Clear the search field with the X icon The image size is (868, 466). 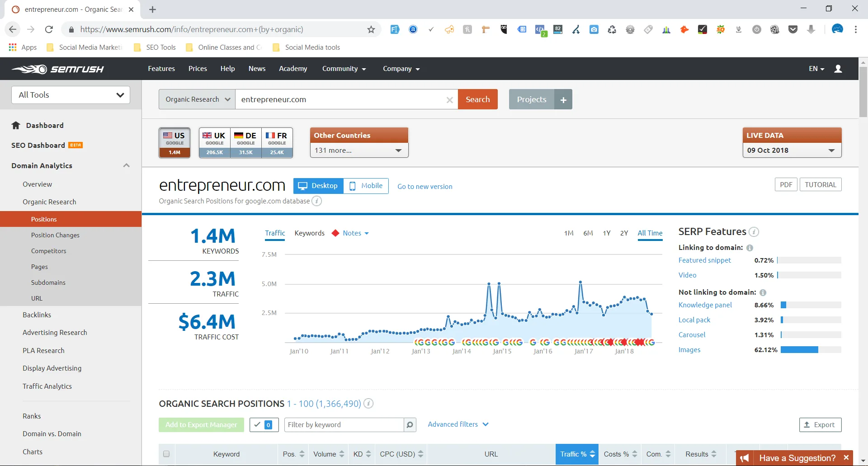(450, 100)
